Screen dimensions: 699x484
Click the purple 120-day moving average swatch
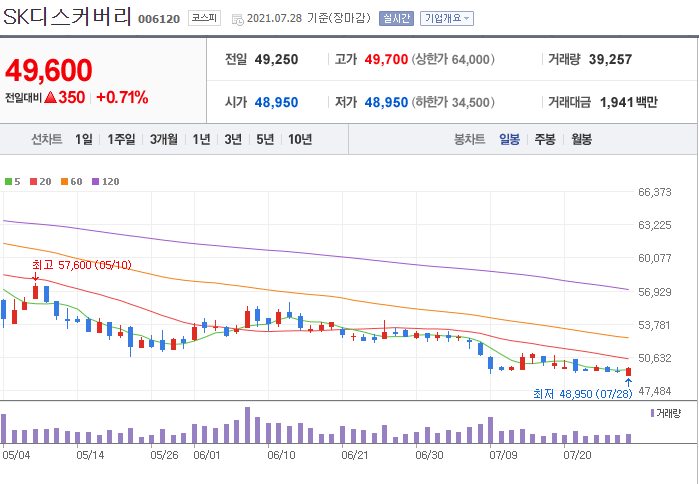[95, 181]
